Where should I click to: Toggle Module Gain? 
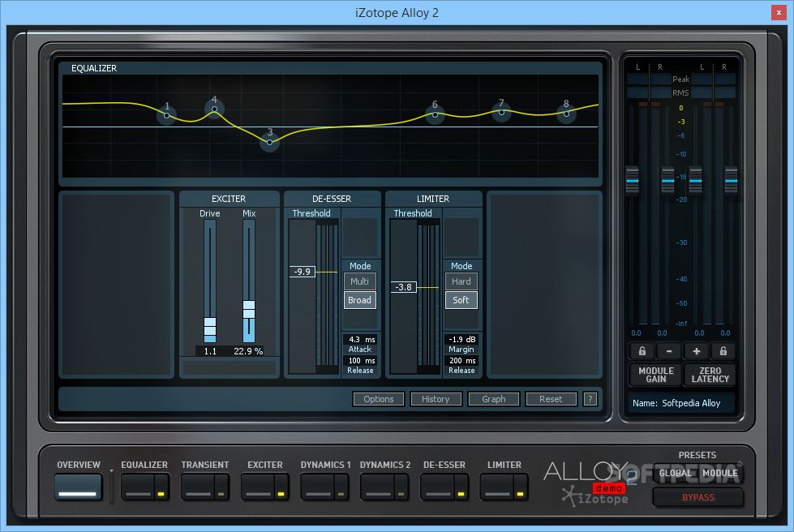(x=656, y=375)
